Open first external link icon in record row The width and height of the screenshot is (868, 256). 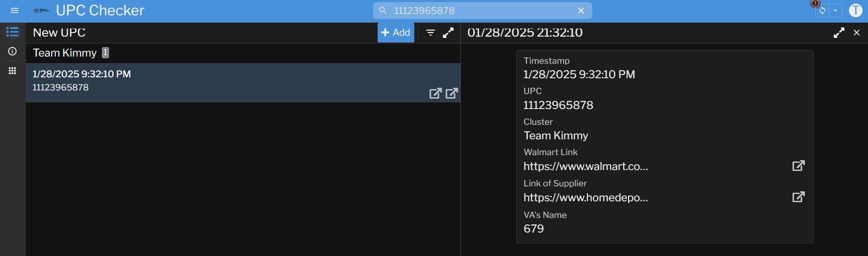435,93
